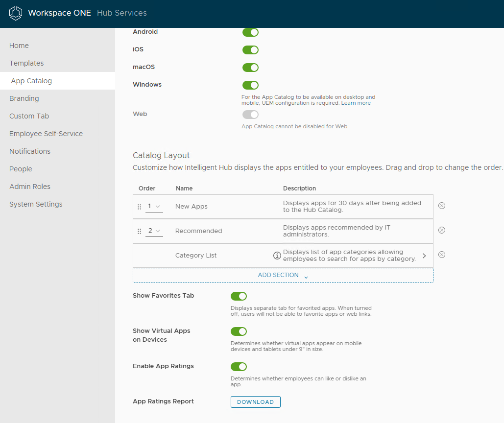
Task: Follow the Learn more link
Action: point(356,103)
